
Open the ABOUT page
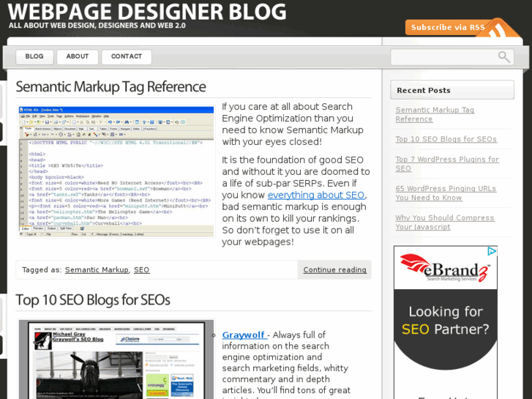[x=78, y=56]
